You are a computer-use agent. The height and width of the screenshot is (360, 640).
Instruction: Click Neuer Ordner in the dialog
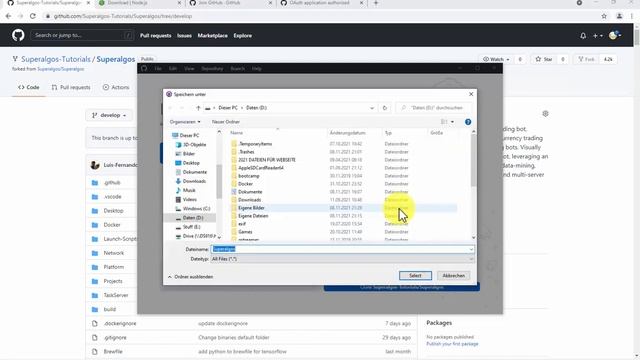click(226, 122)
